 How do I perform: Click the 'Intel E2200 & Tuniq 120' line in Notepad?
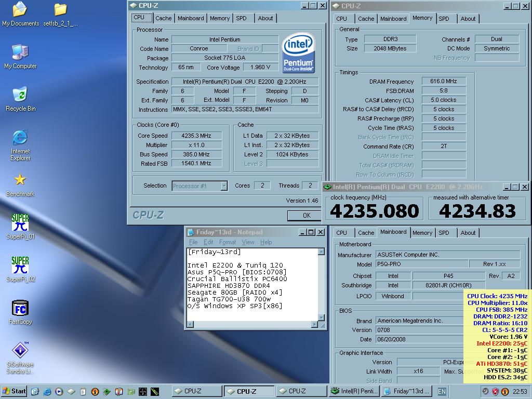tap(235, 265)
